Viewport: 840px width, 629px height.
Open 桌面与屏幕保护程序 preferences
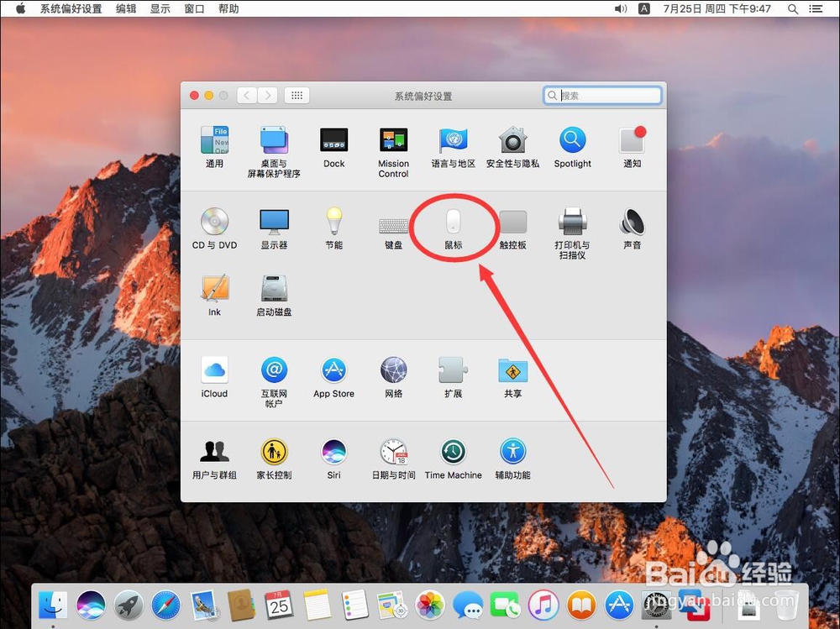click(274, 152)
